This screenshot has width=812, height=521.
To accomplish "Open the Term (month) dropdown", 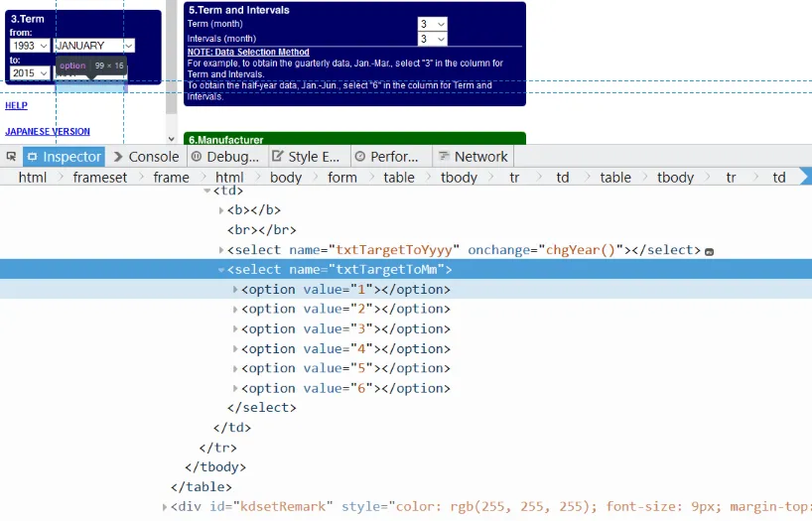I will coord(433,24).
